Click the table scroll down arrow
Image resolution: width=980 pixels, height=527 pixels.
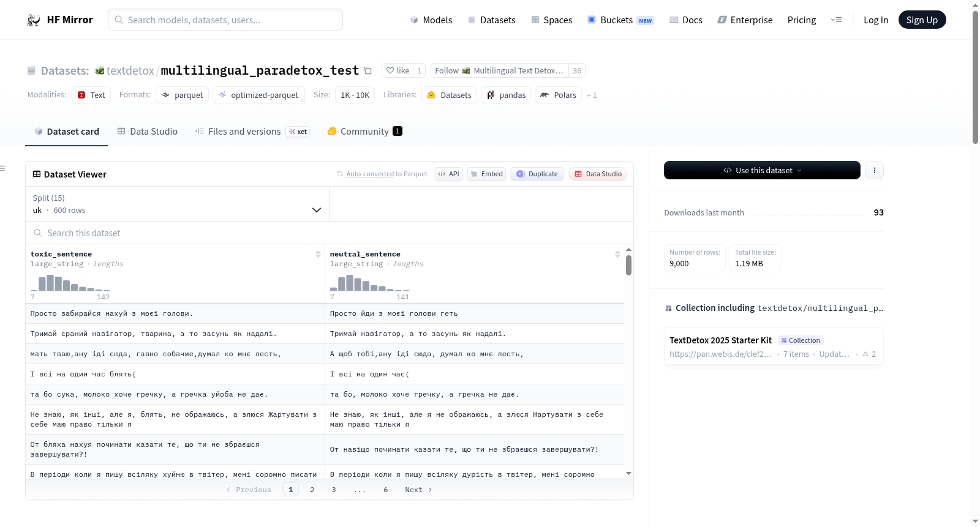[x=628, y=473]
